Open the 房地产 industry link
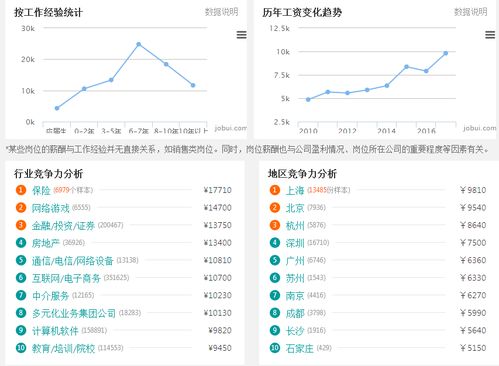Image resolution: width=499 pixels, height=366 pixels. point(46,243)
